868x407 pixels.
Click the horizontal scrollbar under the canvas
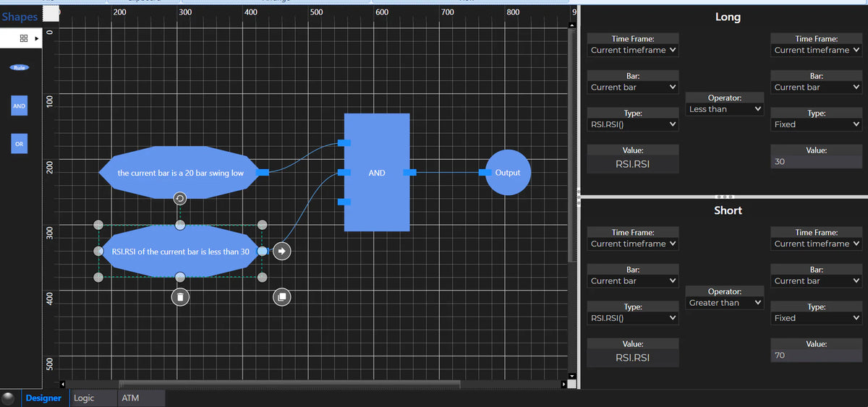coord(289,384)
